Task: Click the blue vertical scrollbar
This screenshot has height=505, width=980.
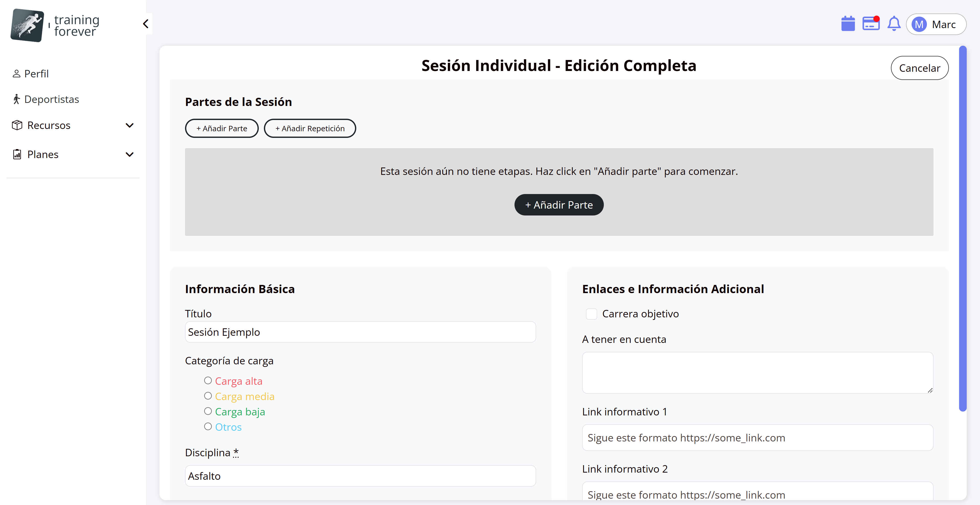Action: pos(962,228)
